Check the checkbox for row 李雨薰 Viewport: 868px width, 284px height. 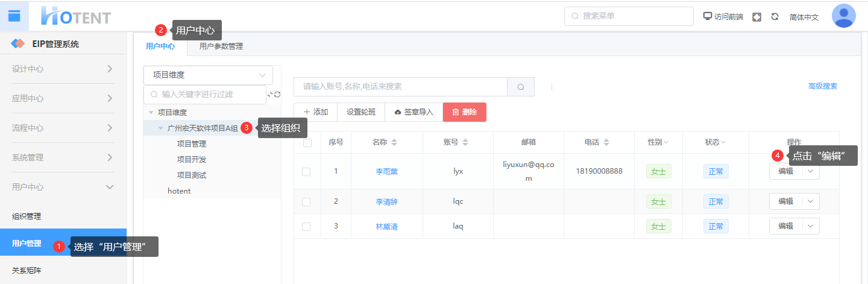306,171
